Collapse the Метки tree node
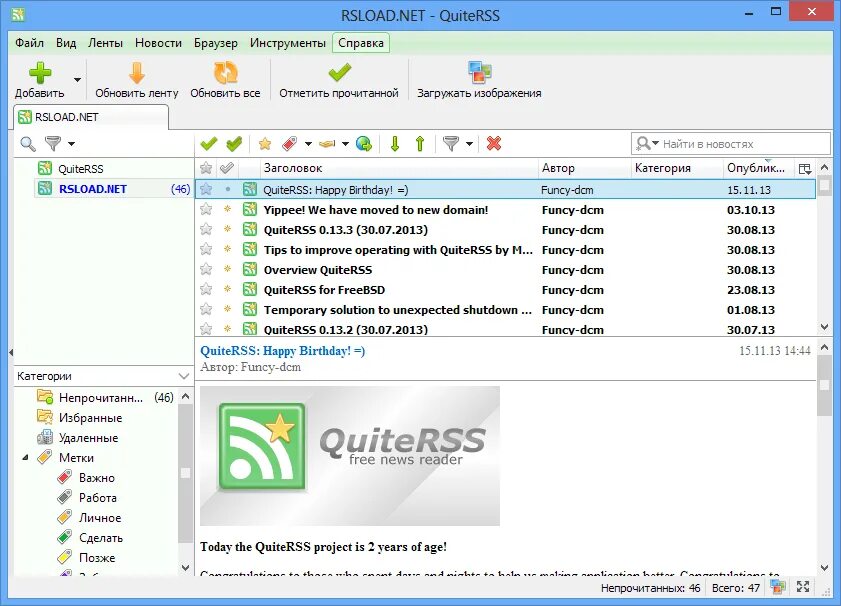841x606 pixels. click(x=25, y=457)
